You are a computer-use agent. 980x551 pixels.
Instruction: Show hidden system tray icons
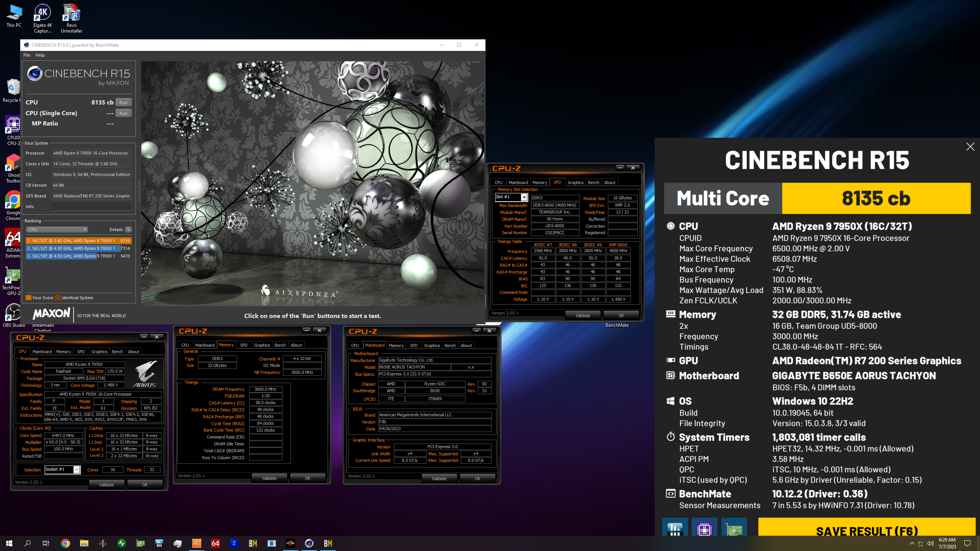click(x=912, y=543)
